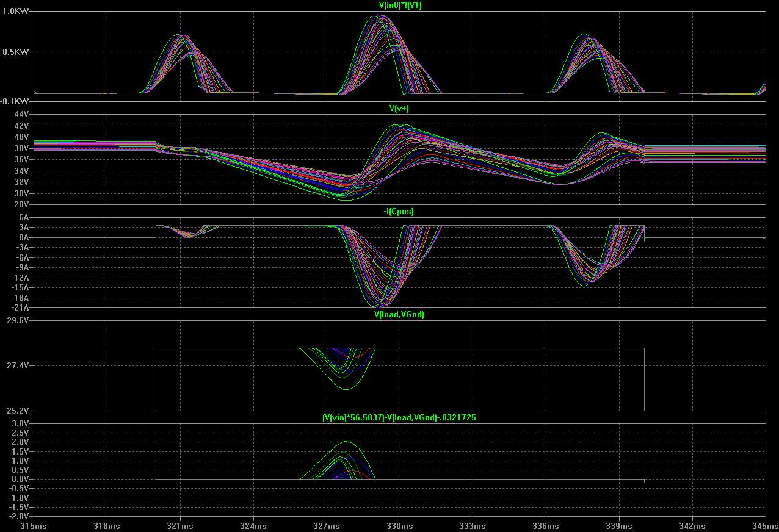Click the 0.0V axis label

(x=20, y=480)
